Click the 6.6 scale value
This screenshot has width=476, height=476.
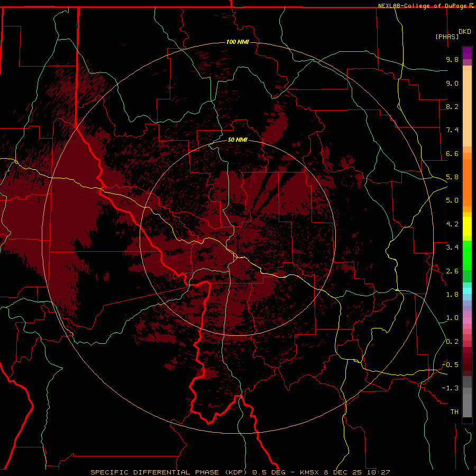452,153
